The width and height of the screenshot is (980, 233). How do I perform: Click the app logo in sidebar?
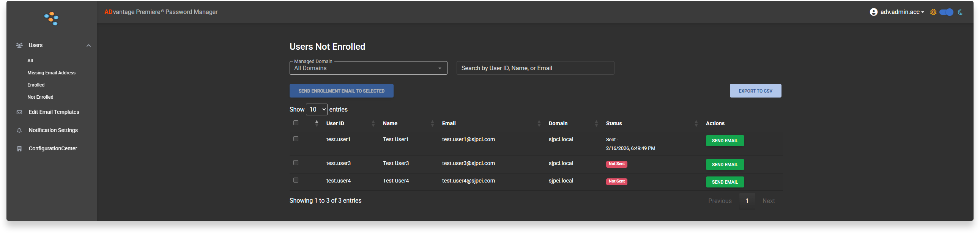point(51,18)
